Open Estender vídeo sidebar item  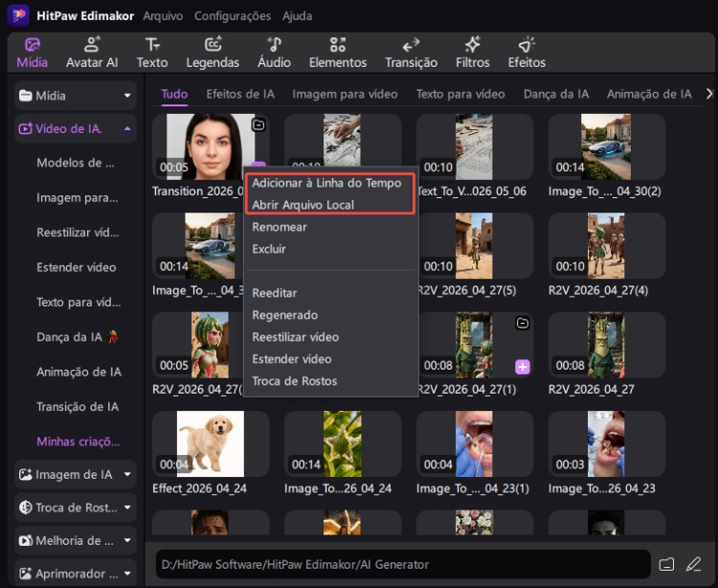coord(76,267)
